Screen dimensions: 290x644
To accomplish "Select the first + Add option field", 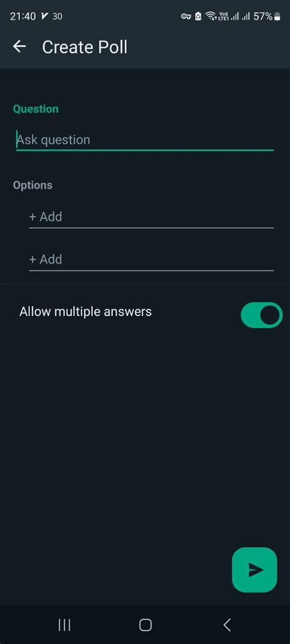I will 151,217.
